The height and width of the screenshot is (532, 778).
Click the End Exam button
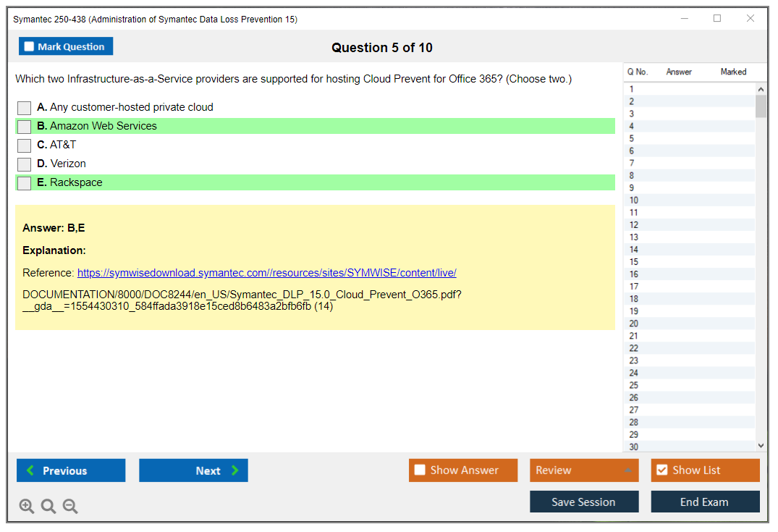(x=704, y=502)
